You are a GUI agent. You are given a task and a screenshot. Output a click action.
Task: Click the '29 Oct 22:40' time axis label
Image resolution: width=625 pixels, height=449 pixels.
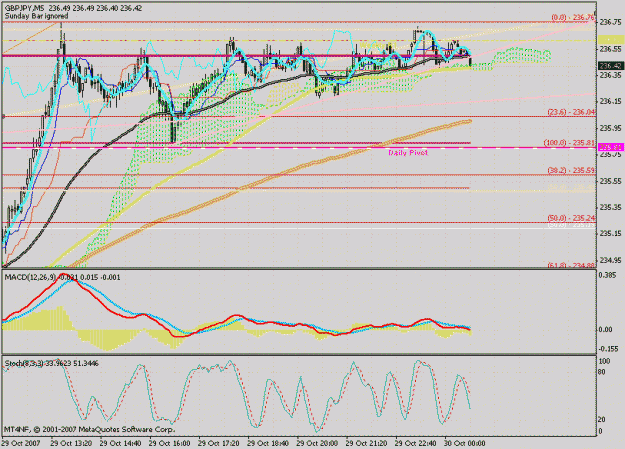(416, 443)
